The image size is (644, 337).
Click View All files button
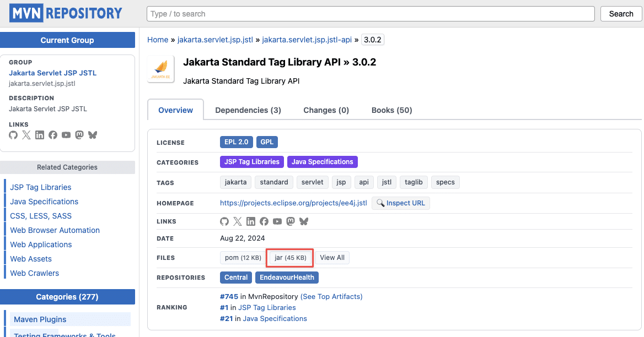click(x=332, y=258)
